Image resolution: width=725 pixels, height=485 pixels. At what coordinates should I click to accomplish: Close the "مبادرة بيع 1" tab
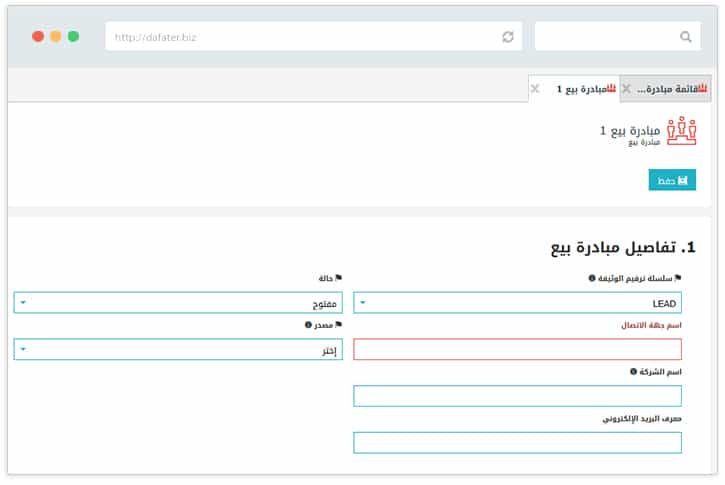point(535,89)
